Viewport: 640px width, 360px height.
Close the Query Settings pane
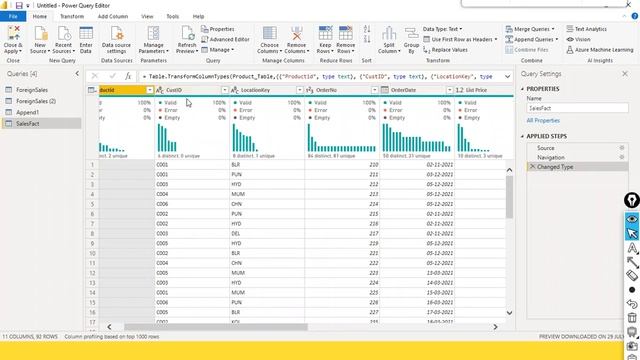625,73
